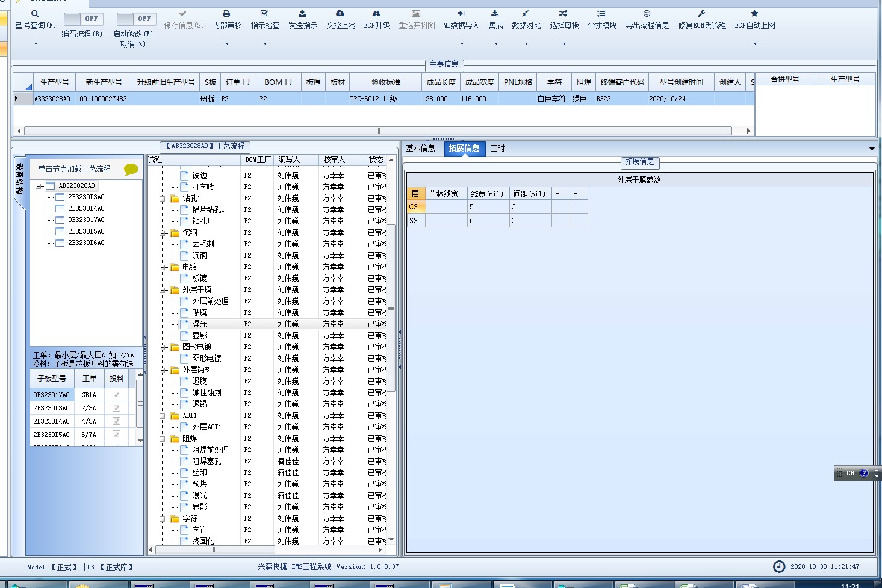This screenshot has height=588, width=882.
Task: Click the 集成 download icon
Action: pyautogui.click(x=495, y=13)
